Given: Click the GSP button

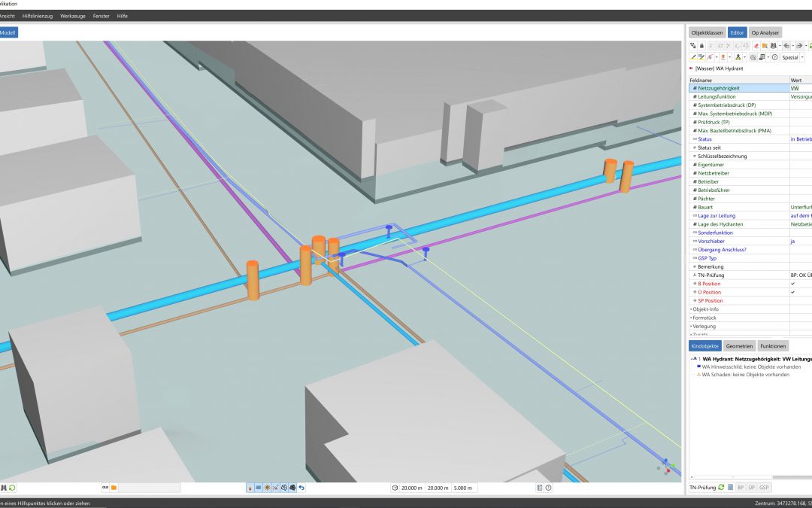Looking at the screenshot, I should click(x=764, y=487).
